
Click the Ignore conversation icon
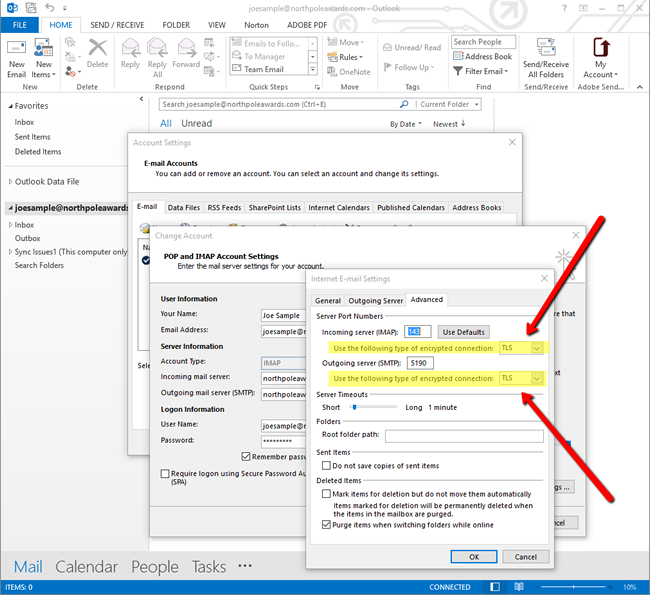(x=70, y=42)
